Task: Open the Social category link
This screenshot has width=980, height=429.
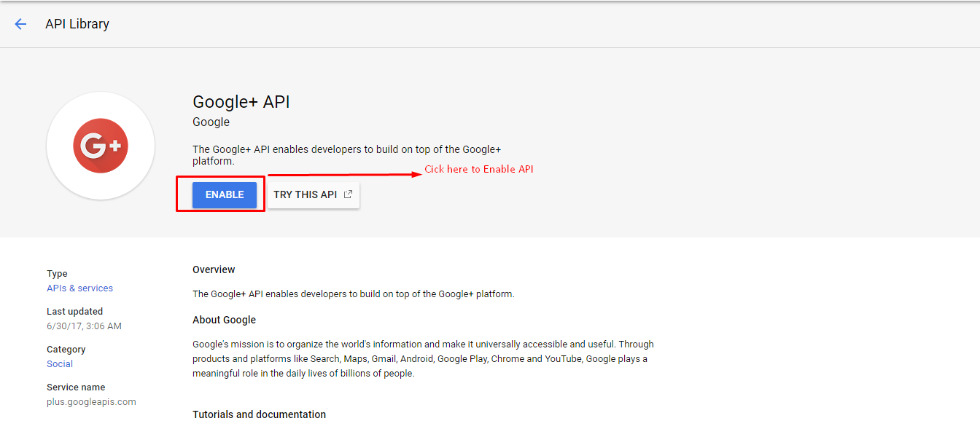Action: point(60,364)
